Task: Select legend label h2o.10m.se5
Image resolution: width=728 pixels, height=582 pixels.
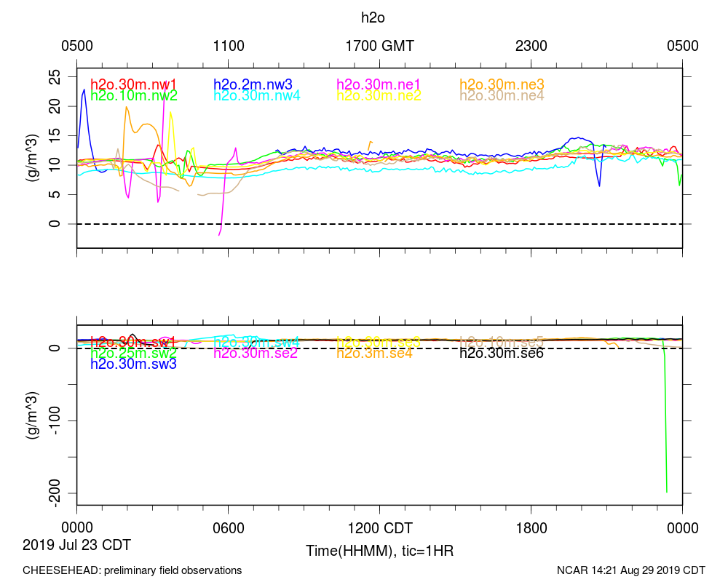Action: pos(502,342)
